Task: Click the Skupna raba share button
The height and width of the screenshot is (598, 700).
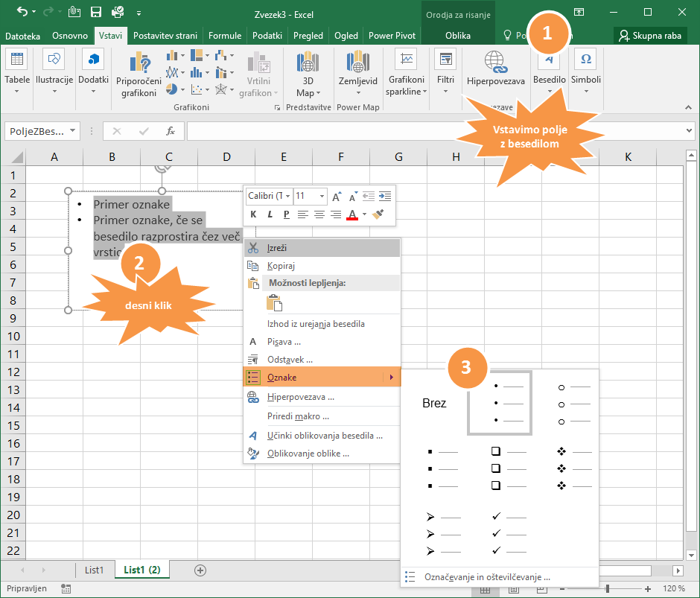Action: [650, 36]
